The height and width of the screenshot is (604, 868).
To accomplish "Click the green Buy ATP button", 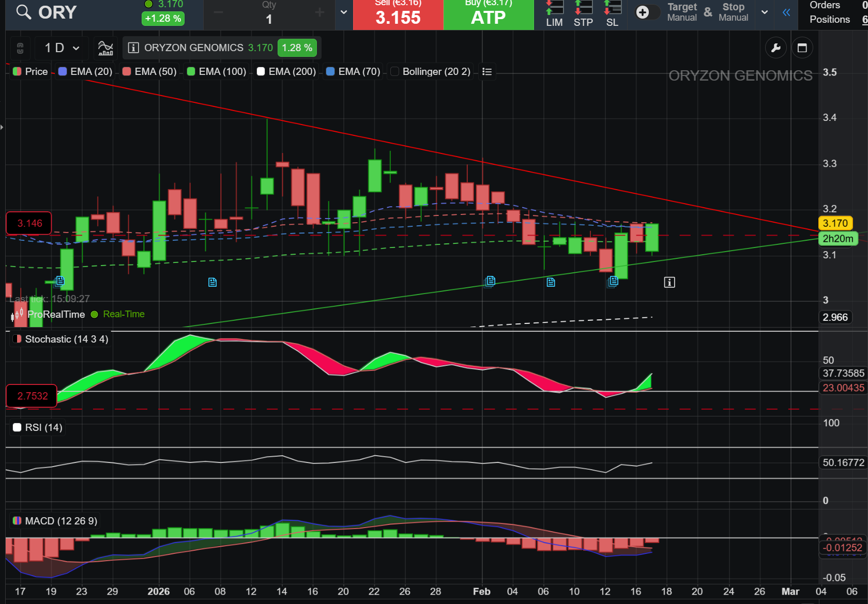I will tap(489, 14).
